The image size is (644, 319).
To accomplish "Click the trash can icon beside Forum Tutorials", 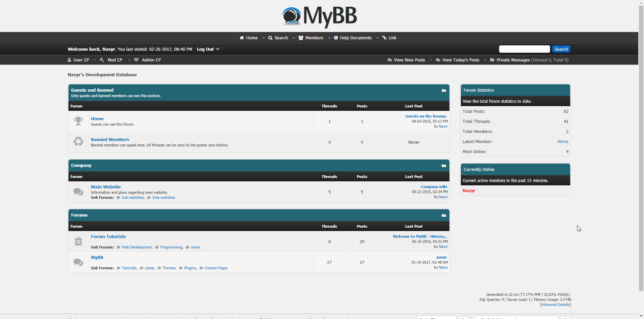I will [x=78, y=241].
